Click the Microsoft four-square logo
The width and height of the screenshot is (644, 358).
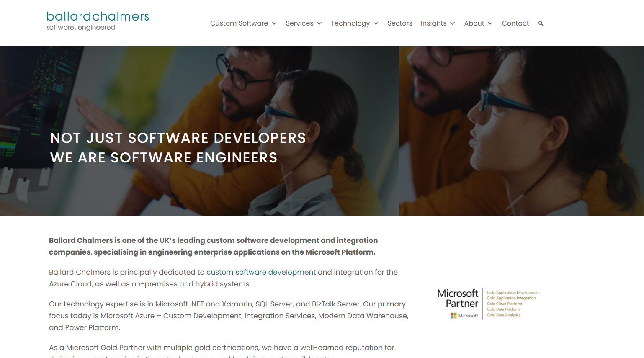[453, 316]
